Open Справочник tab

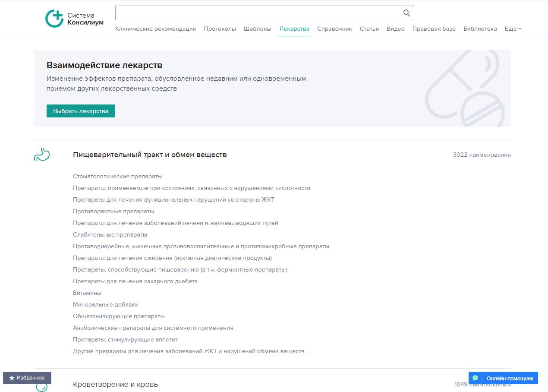tap(334, 29)
